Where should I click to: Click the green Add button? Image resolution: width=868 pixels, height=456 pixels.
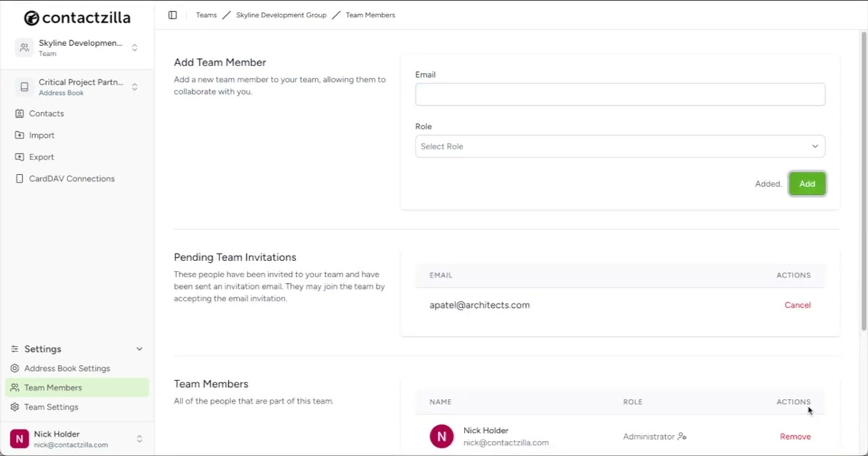coord(807,183)
